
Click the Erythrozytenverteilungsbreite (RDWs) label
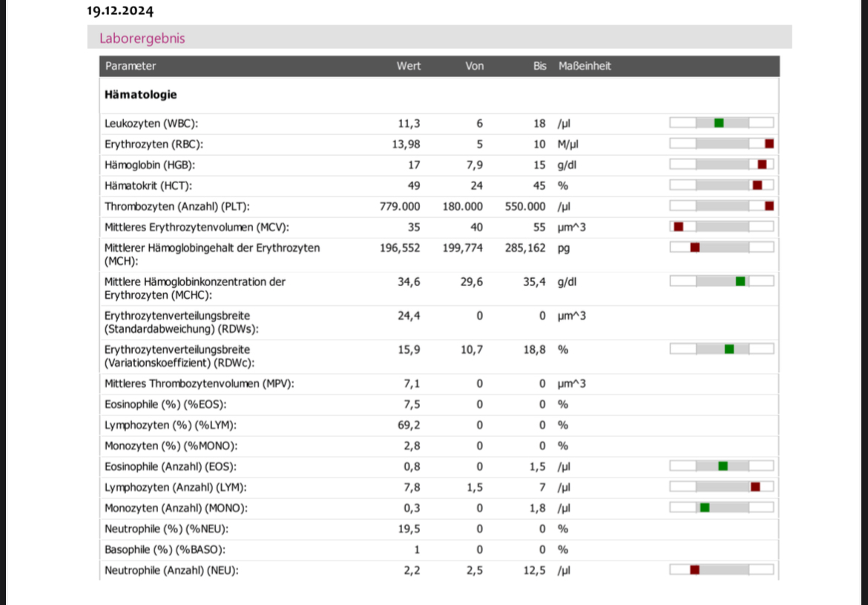(182, 323)
